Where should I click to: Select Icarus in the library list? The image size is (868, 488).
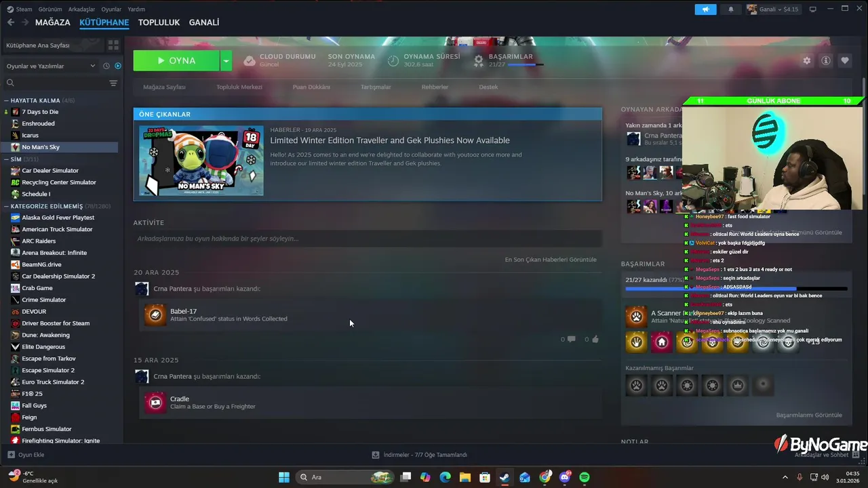pos(30,136)
